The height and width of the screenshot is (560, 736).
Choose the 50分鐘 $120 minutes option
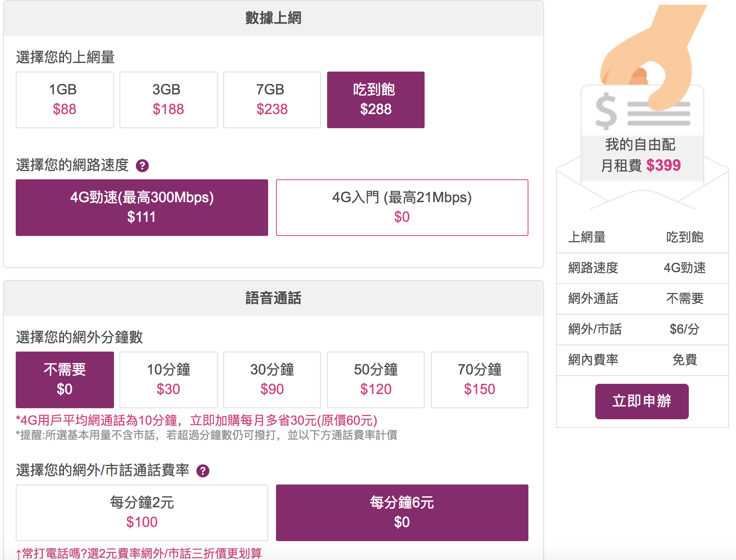pos(375,380)
